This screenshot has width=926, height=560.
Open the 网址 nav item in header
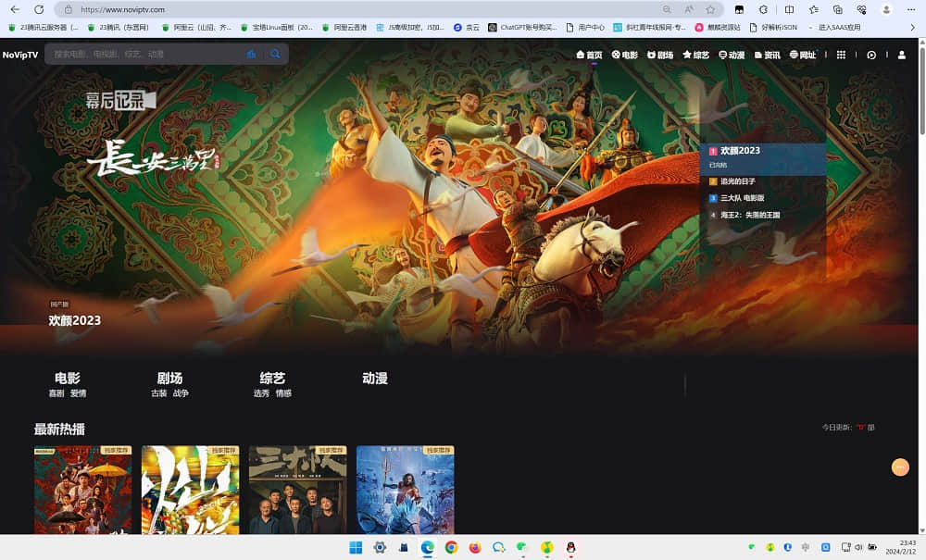pyautogui.click(x=803, y=55)
